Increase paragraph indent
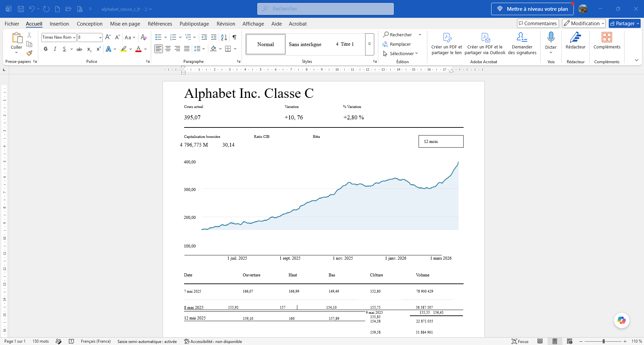Screen dimensions: 644x345 click(213, 37)
